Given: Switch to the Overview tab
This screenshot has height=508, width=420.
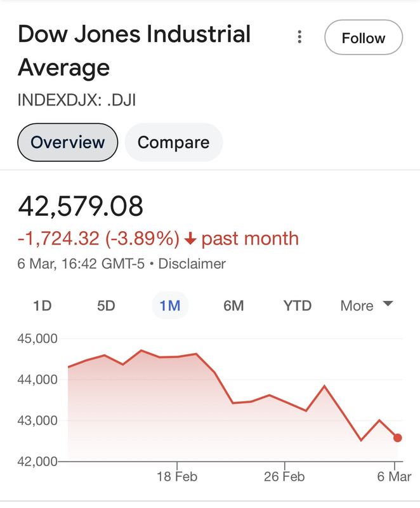Looking at the screenshot, I should (x=68, y=142).
